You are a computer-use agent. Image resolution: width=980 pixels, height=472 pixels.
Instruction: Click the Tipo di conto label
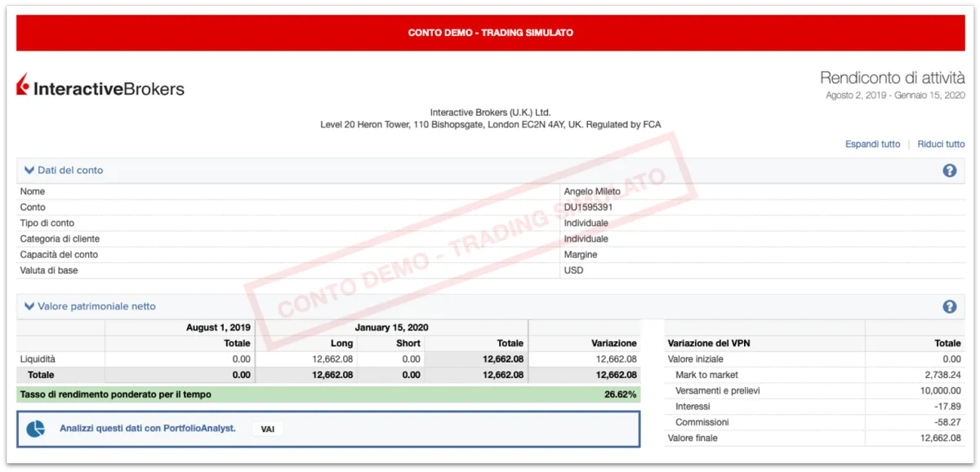click(x=47, y=223)
